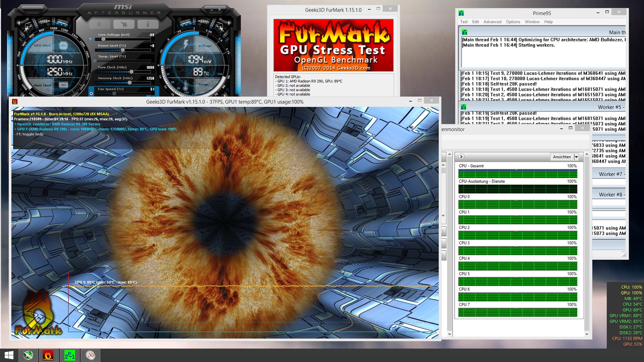Toggle the Temp. Limit link icon

pos(93,56)
